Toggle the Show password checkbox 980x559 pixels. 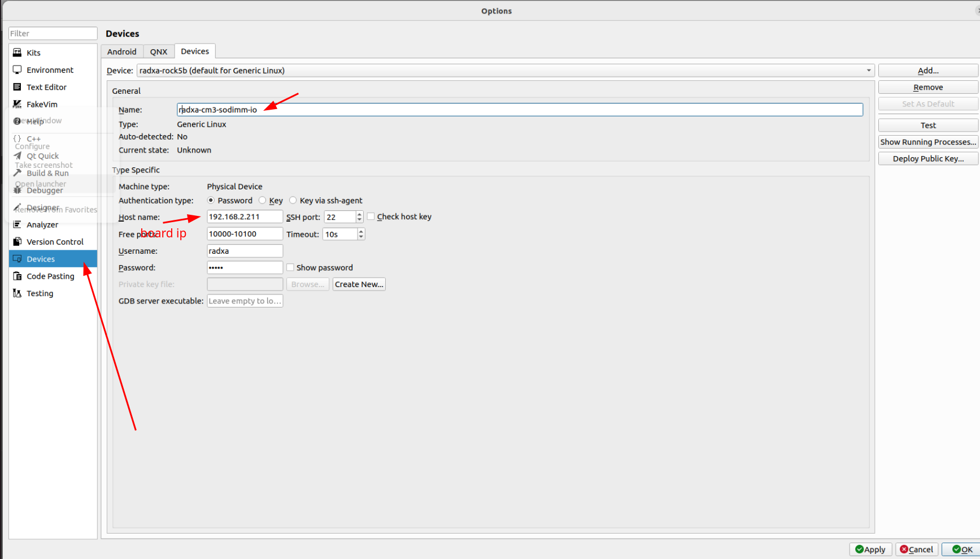290,267
